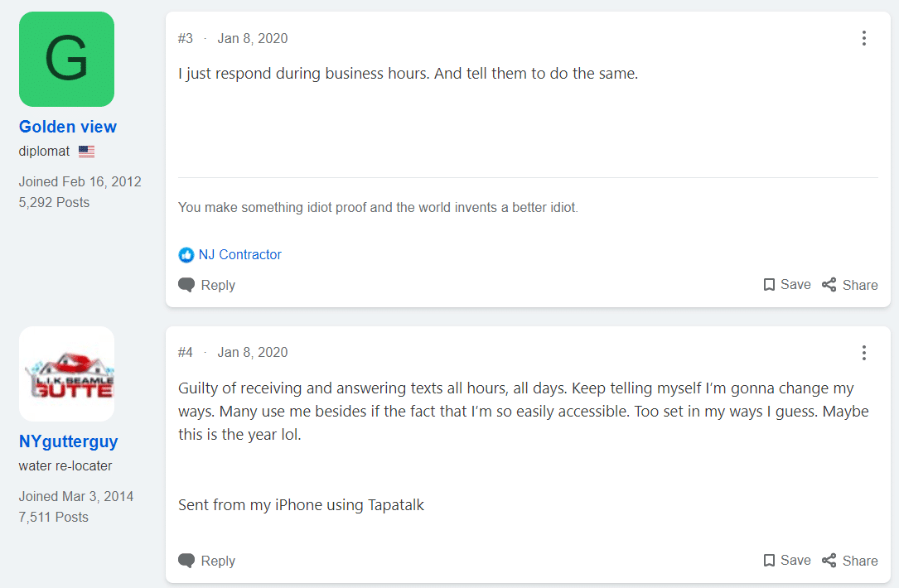This screenshot has height=588, width=899.
Task: Click the bookmark Save icon on post #3
Action: [x=769, y=285]
